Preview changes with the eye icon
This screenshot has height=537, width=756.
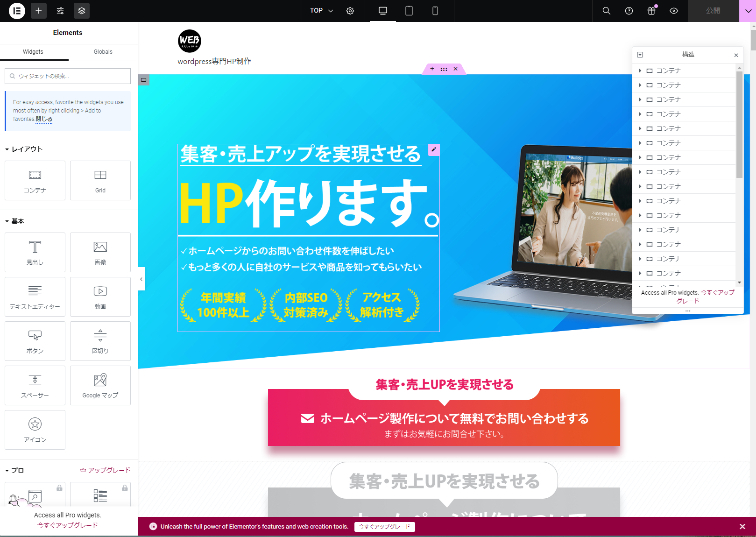(x=674, y=11)
